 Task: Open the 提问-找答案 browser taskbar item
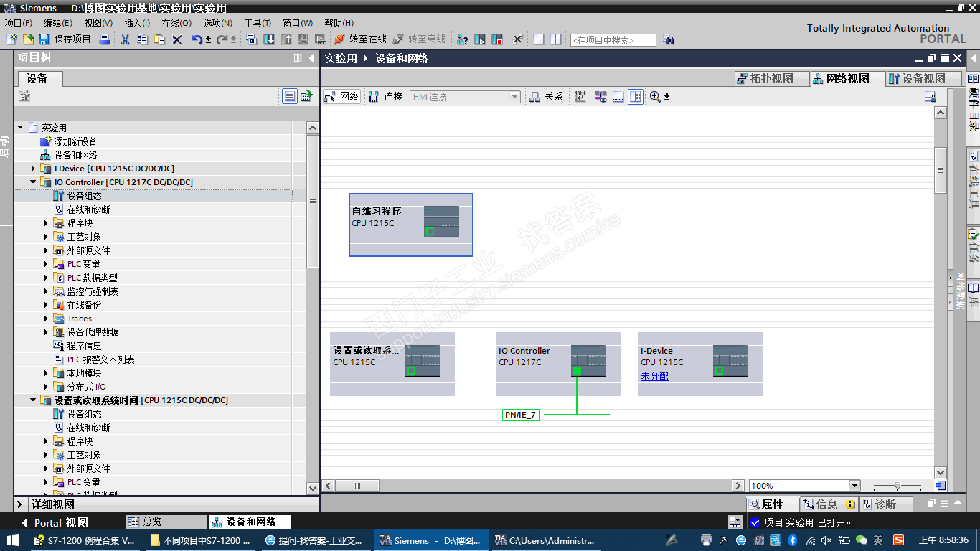[x=314, y=540]
